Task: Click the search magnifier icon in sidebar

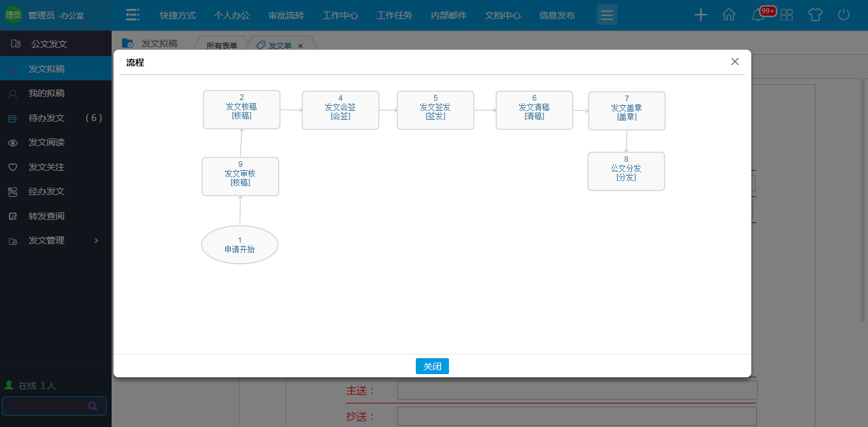Action: coord(92,406)
